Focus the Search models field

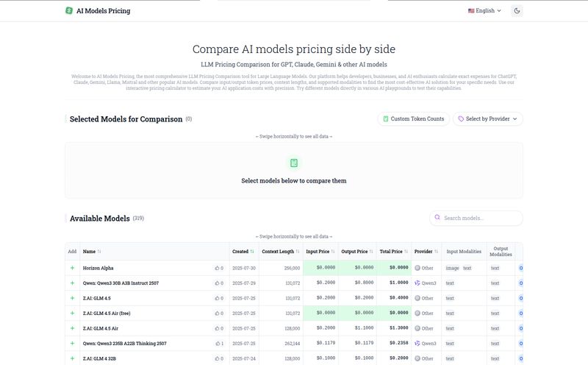tap(476, 218)
